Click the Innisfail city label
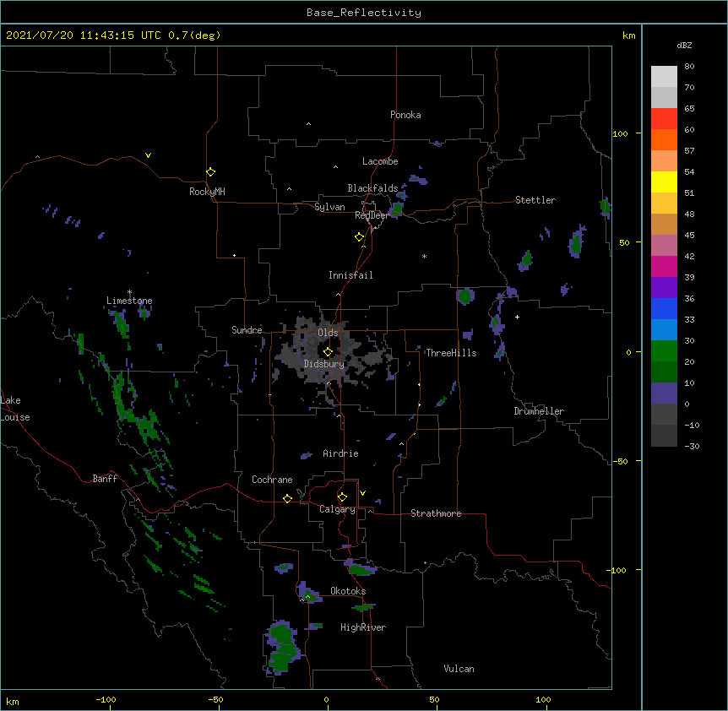 pos(350,275)
